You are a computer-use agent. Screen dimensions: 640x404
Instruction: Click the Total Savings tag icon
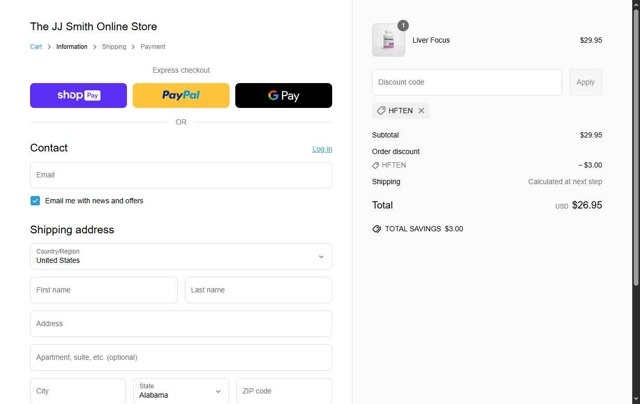[x=376, y=229]
